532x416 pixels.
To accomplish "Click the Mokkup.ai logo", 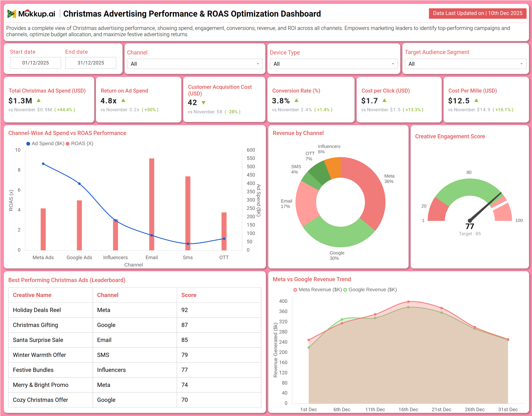I will click(31, 14).
